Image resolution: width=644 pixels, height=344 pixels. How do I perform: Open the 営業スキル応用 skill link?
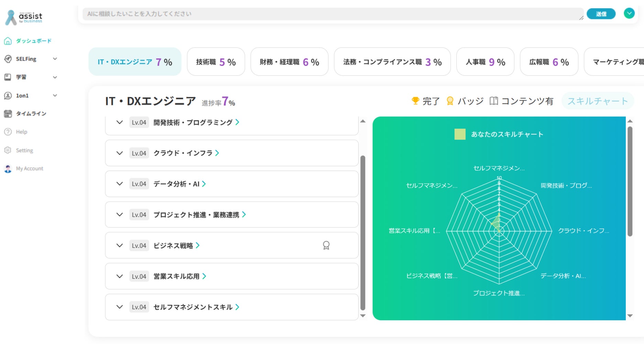click(179, 276)
